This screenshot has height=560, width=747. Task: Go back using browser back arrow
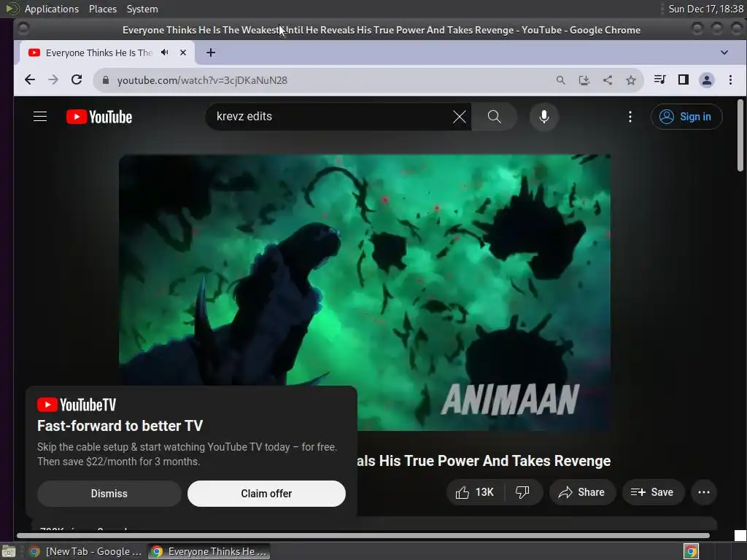[x=29, y=80]
